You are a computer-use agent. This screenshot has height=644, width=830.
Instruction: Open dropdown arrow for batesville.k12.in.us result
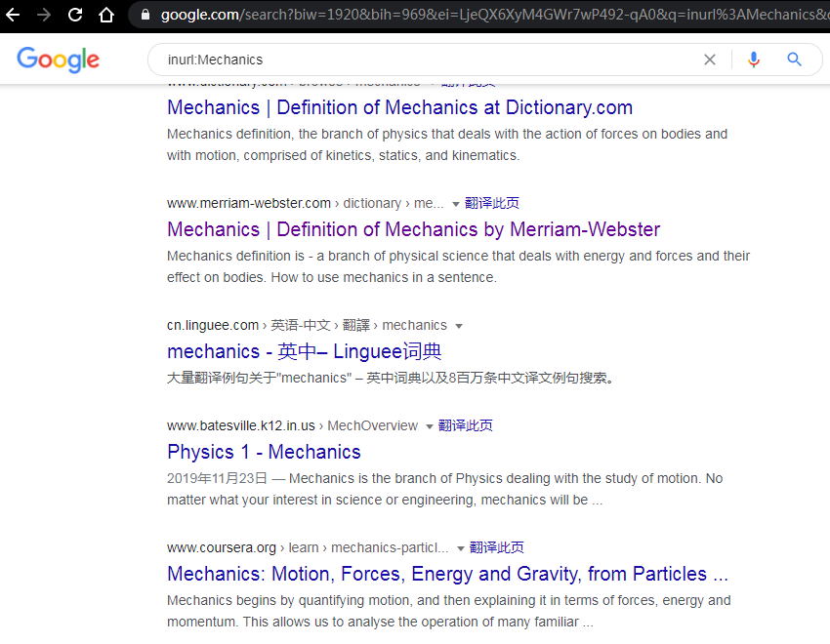pos(429,426)
